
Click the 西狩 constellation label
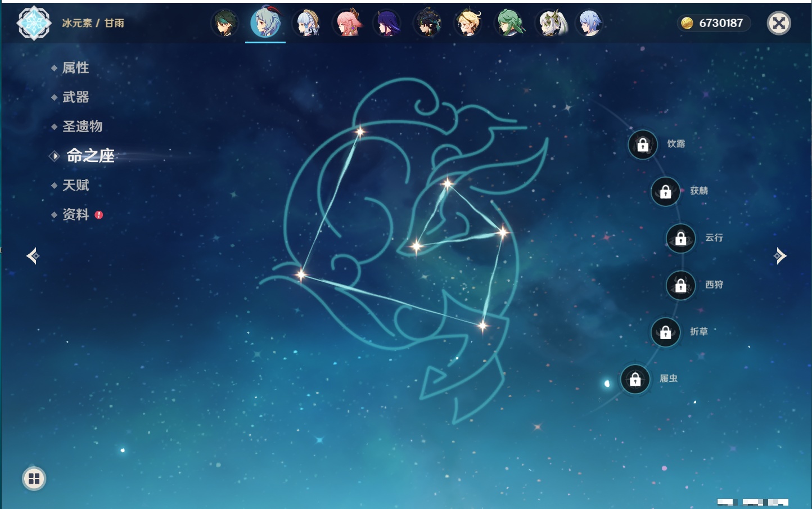pos(714,285)
